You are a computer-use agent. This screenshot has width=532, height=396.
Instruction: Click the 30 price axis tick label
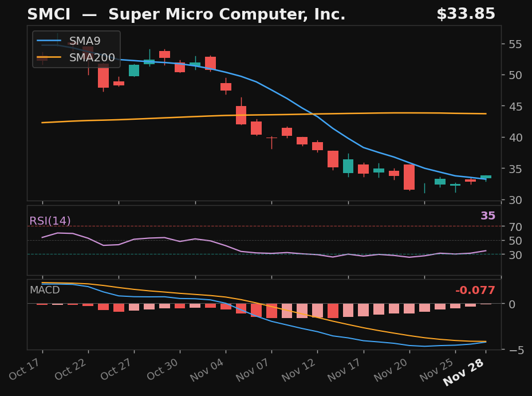click(x=515, y=200)
